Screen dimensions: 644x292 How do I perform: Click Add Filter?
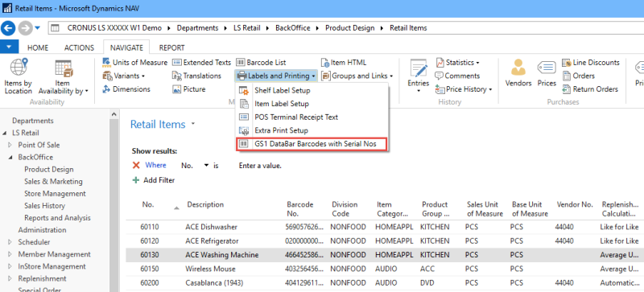[153, 180]
